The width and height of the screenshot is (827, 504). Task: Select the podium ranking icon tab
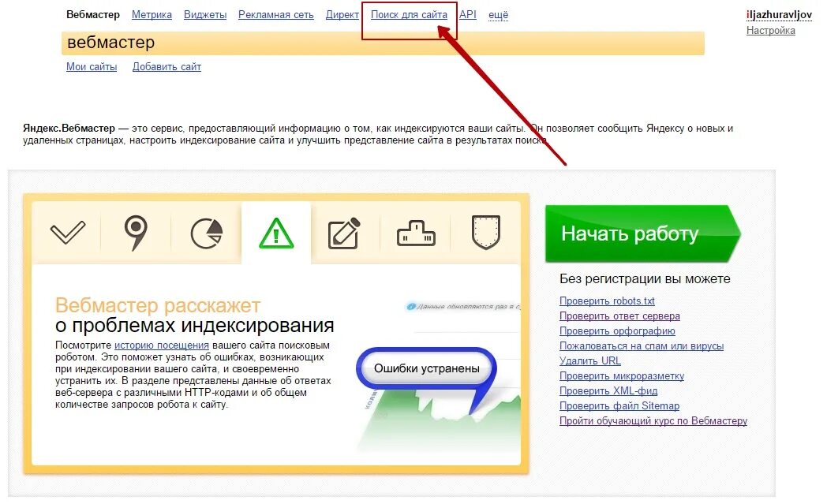(x=416, y=233)
